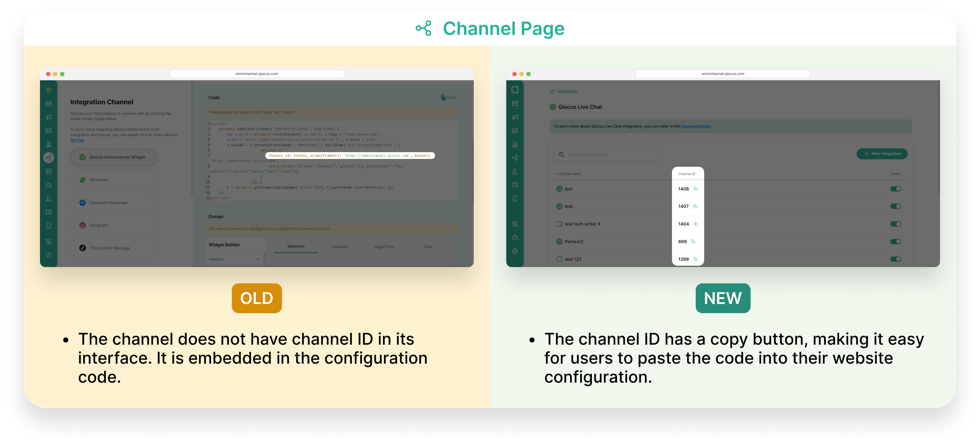980x445 pixels.
Task: Switch to the Channels tab
Action: click(340, 247)
